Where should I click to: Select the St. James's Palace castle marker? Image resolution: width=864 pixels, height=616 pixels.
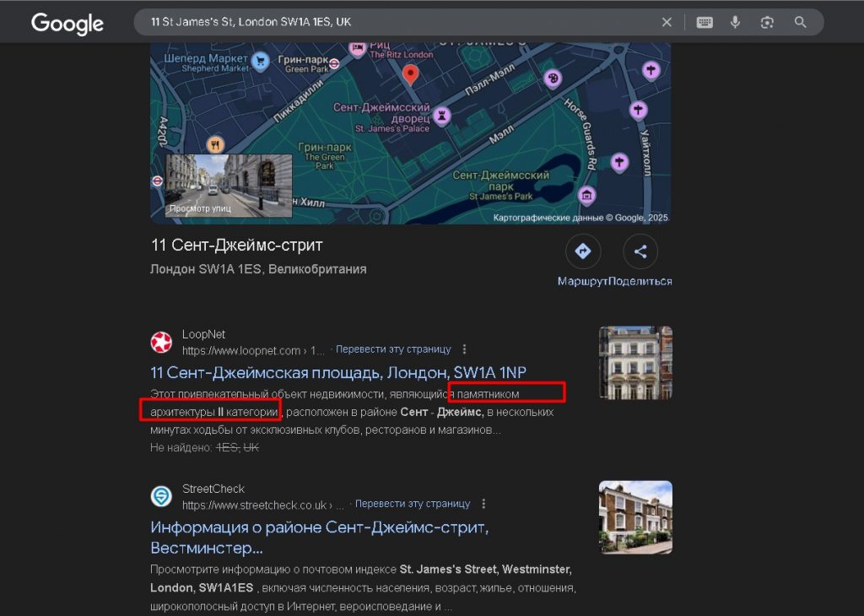click(x=442, y=116)
